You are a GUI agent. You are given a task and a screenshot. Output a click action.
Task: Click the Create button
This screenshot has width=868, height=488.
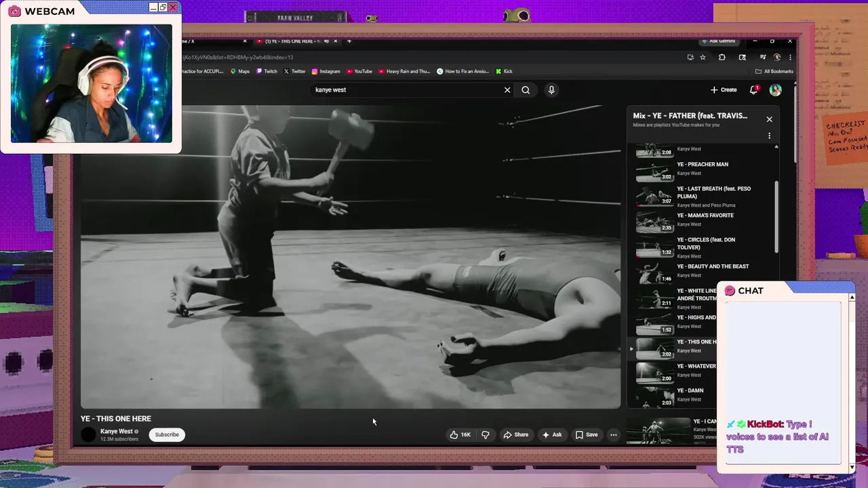tap(724, 89)
